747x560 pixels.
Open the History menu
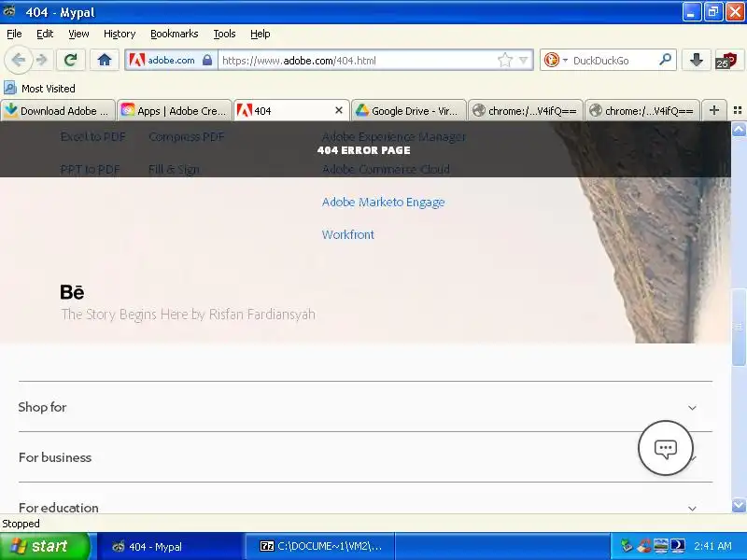(120, 34)
